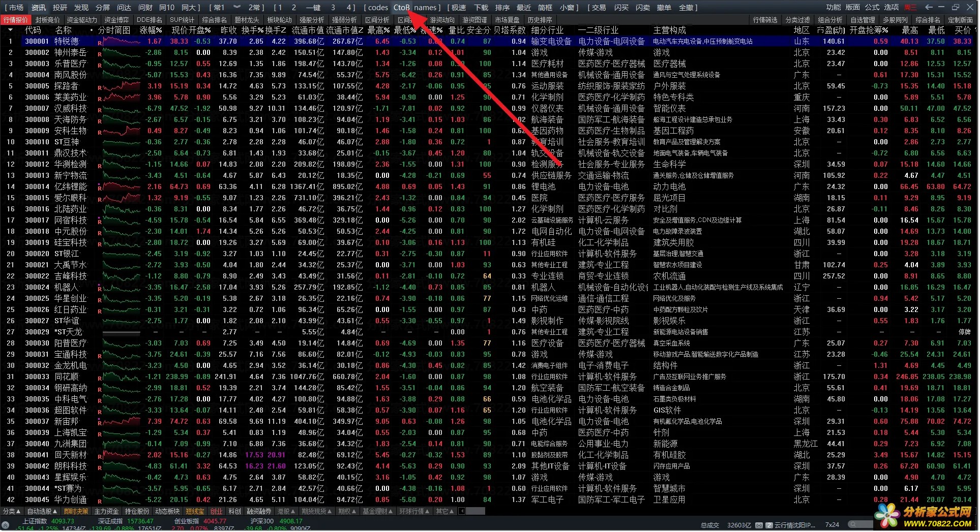The width and height of the screenshot is (980, 532).
Task: Click the bottom tab bar left scroll arrow
Action: pyautogui.click(x=462, y=511)
